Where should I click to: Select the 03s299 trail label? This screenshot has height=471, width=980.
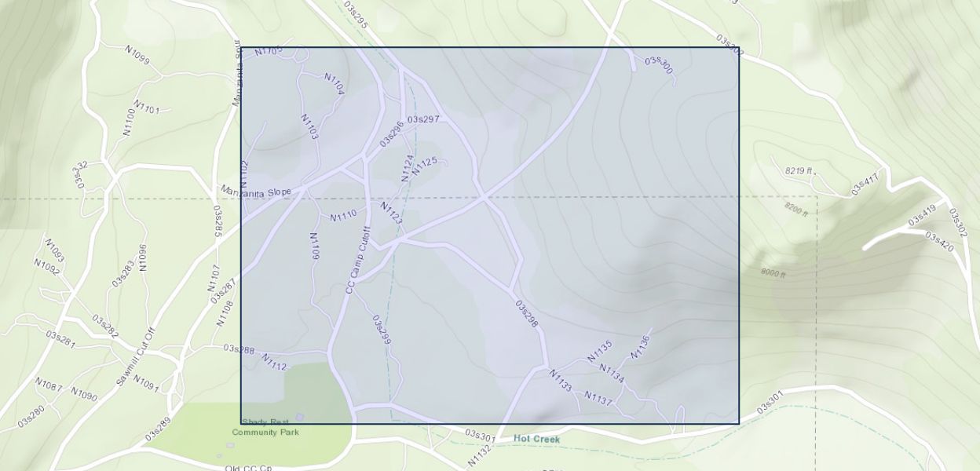click(x=382, y=330)
